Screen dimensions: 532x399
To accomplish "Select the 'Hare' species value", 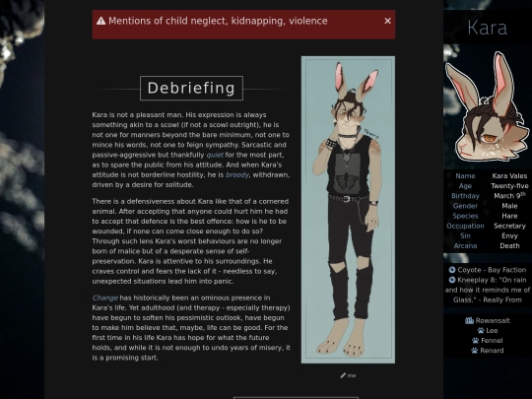I will point(509,216).
